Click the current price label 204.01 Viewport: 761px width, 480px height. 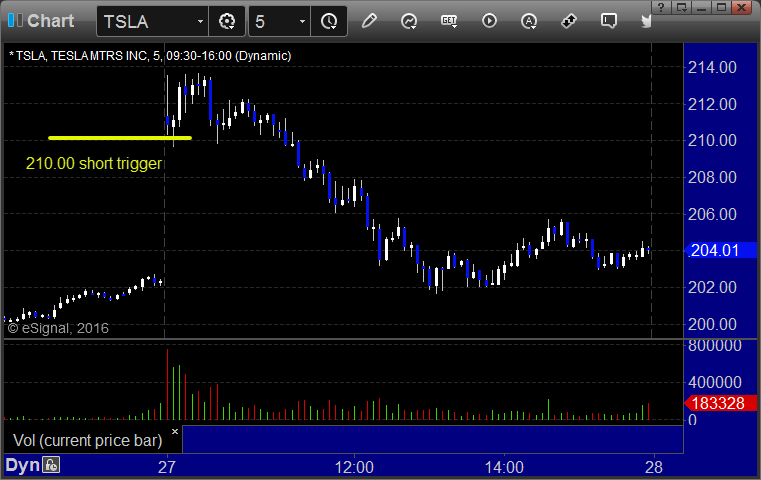click(721, 250)
